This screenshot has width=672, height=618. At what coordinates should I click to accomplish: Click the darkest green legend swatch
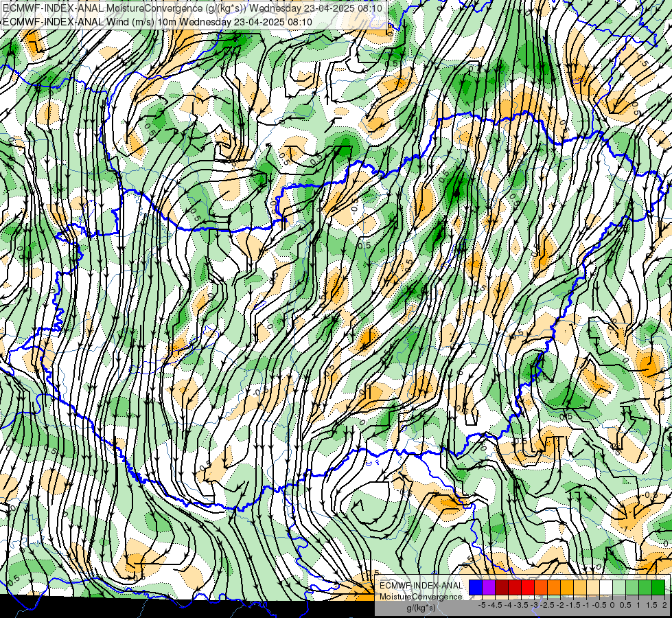coord(658,587)
